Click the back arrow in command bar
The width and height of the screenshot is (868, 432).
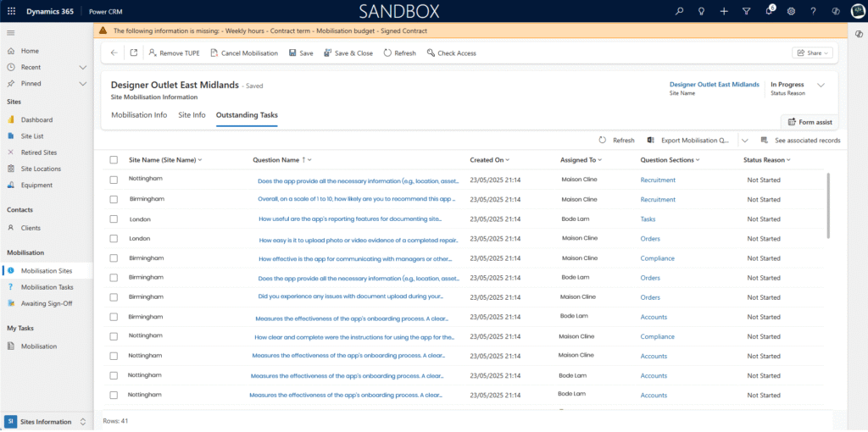pyautogui.click(x=114, y=53)
